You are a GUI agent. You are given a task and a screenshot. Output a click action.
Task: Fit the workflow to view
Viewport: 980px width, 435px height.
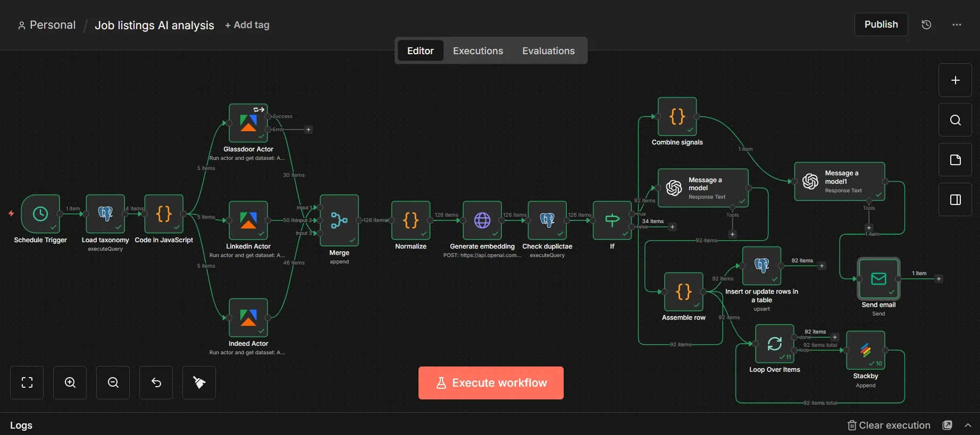[27, 382]
